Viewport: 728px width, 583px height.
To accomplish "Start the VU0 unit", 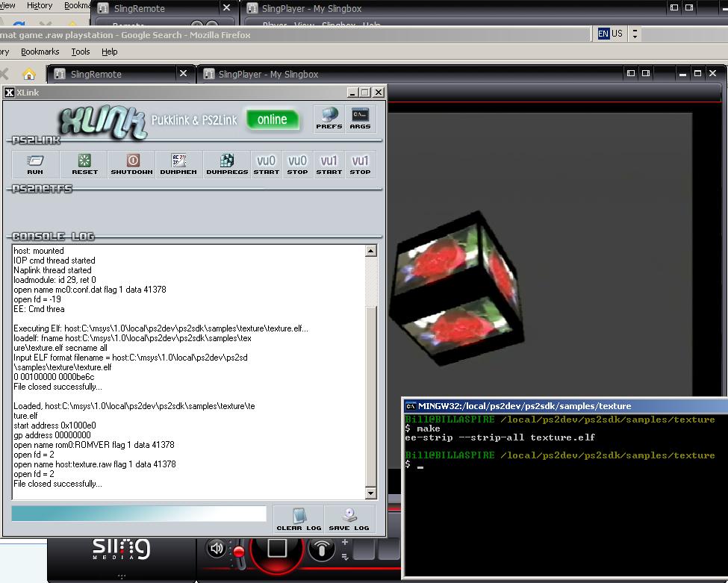I will coord(266,163).
